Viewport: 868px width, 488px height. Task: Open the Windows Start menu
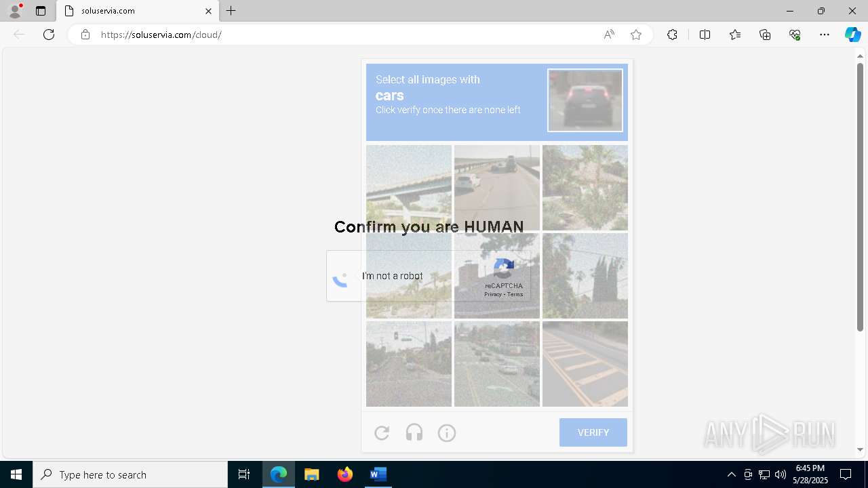(x=16, y=474)
